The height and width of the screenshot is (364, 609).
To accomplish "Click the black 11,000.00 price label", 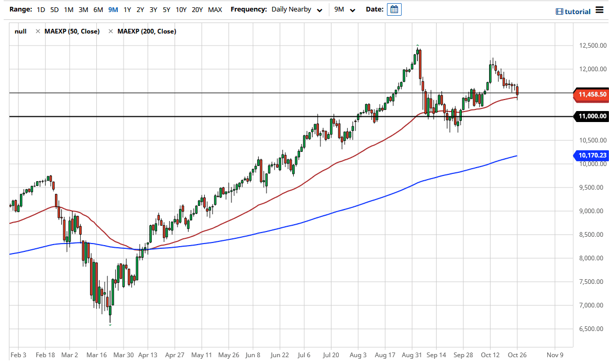I will pos(591,116).
